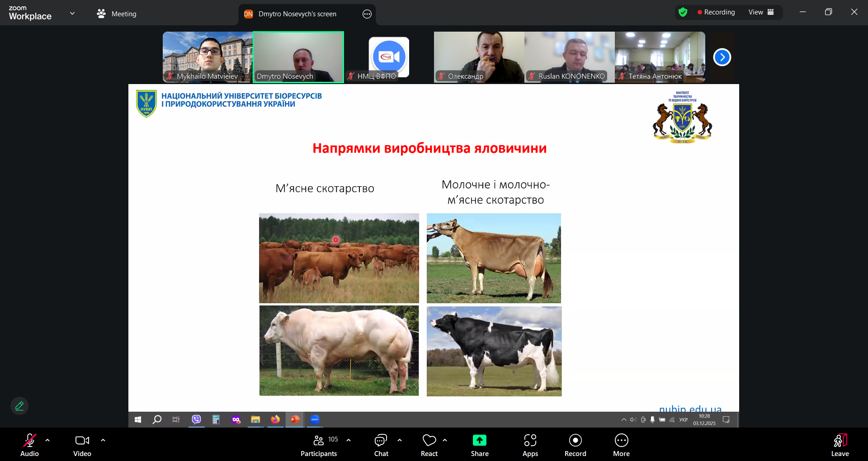Viewport: 868px width, 461px height.
Task: Select Олександр video thumbnail
Action: click(x=479, y=57)
